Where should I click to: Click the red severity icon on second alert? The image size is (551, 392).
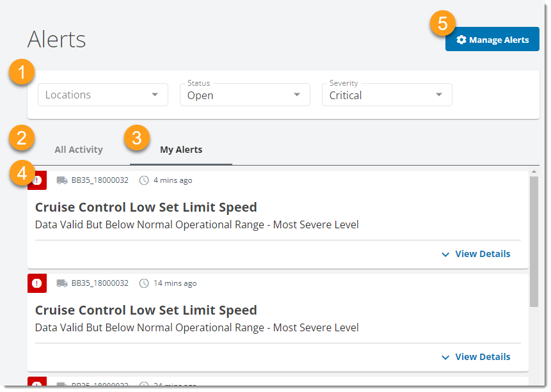point(36,283)
